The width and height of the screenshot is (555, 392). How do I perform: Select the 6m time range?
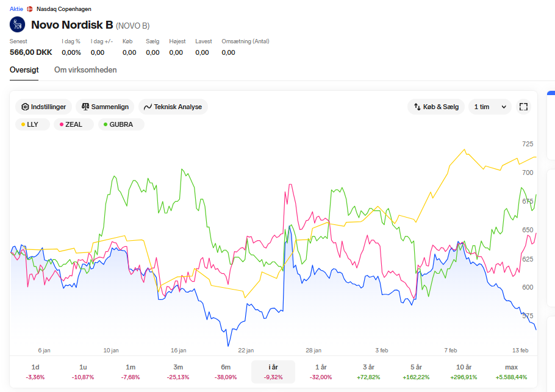pyautogui.click(x=226, y=372)
